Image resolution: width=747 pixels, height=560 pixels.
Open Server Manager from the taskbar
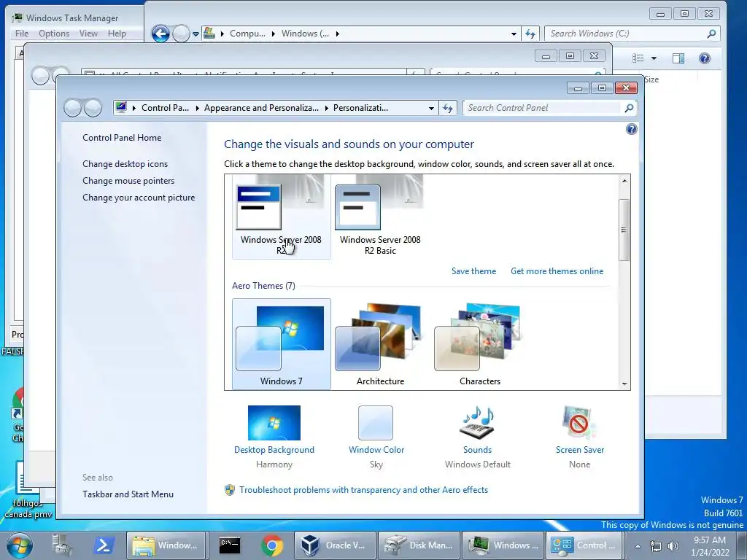(x=62, y=545)
